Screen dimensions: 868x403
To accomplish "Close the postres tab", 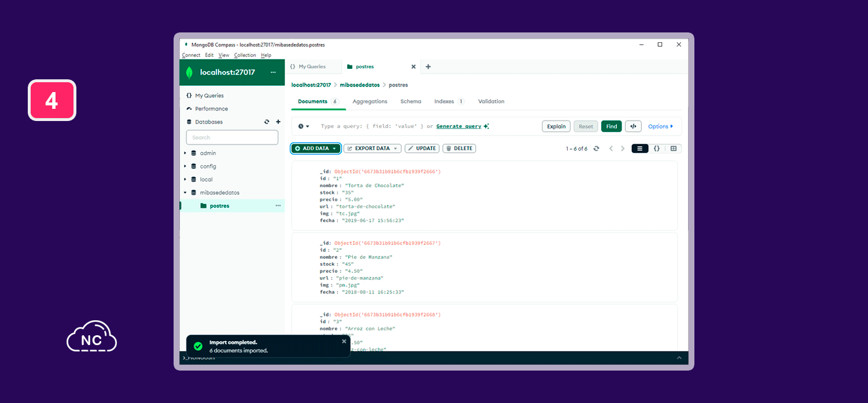I will point(413,67).
